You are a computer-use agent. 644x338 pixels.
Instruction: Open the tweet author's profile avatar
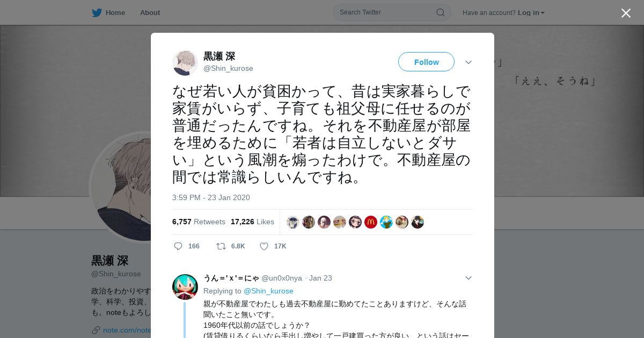tap(185, 63)
